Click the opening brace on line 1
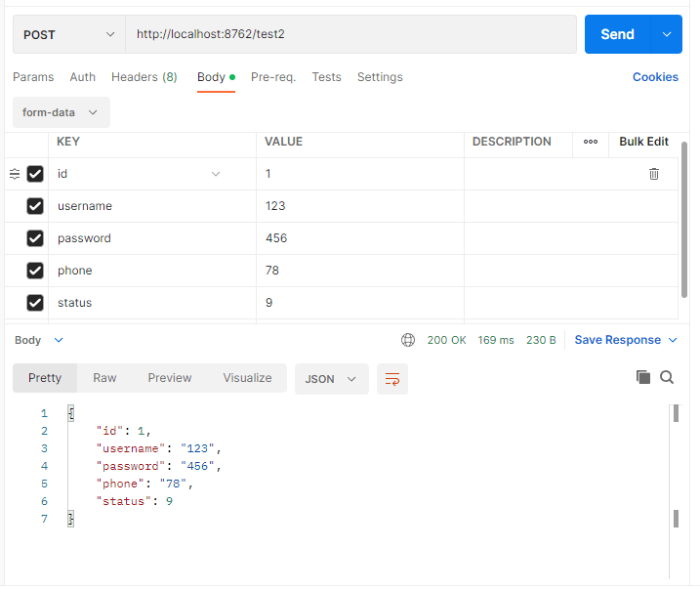The height and width of the screenshot is (590, 700). [x=70, y=413]
